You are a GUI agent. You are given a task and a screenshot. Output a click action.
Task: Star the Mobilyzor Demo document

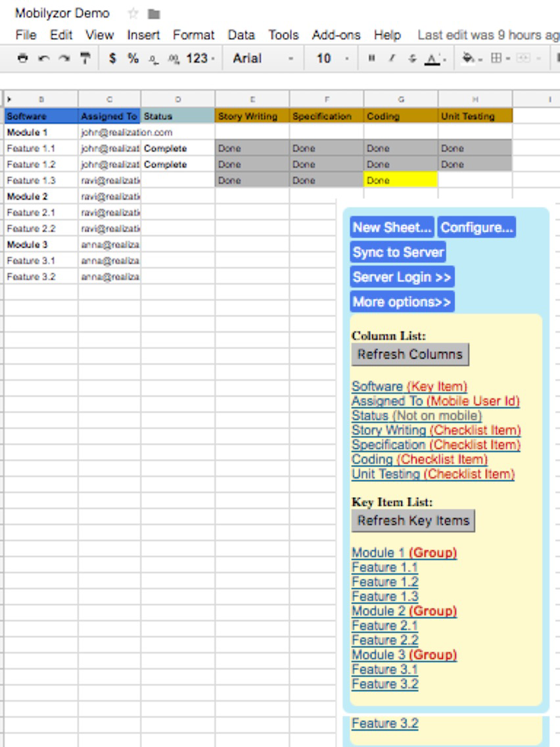[x=133, y=13]
